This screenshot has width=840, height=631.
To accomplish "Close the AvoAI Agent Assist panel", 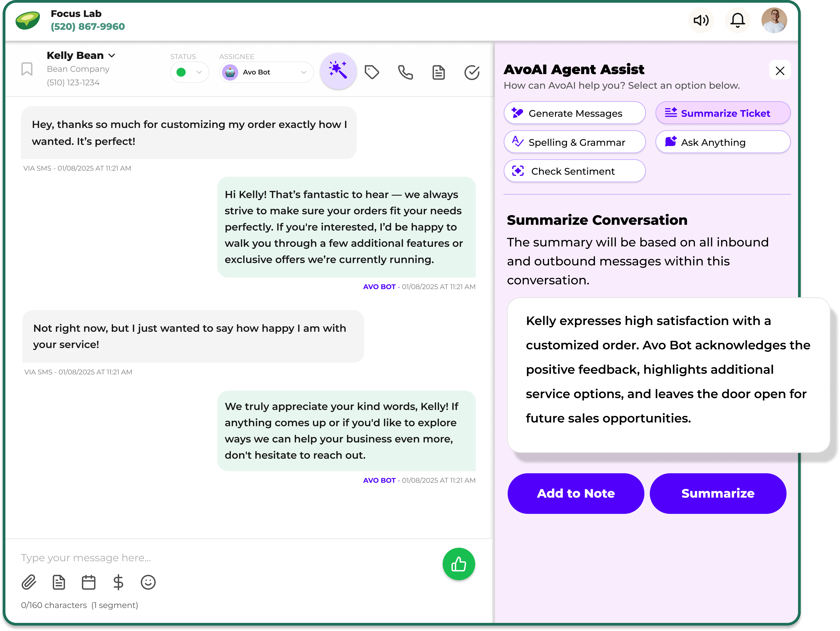I will 780,71.
